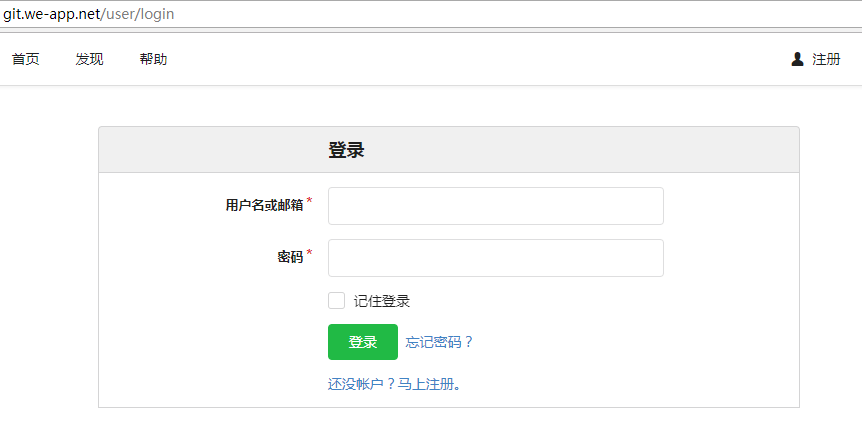Viewport: 862px width, 429px height.
Task: Focus the 用户名或邮箱 input field
Action: click(495, 206)
